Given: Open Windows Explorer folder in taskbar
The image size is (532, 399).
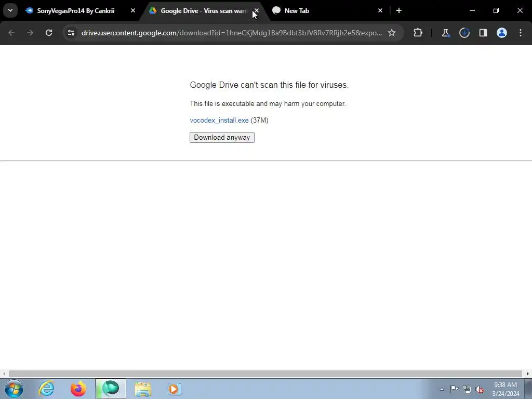Looking at the screenshot, I should [x=143, y=389].
